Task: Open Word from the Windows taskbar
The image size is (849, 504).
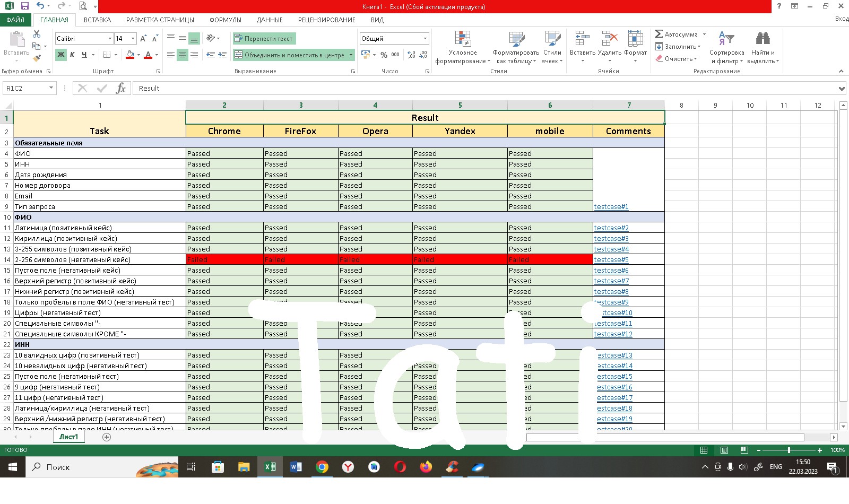Action: click(x=296, y=467)
